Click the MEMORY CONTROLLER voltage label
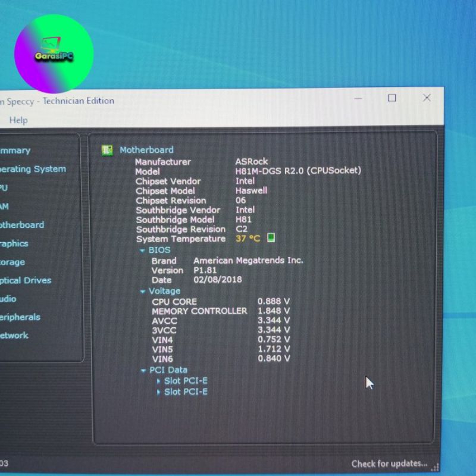 click(x=199, y=311)
